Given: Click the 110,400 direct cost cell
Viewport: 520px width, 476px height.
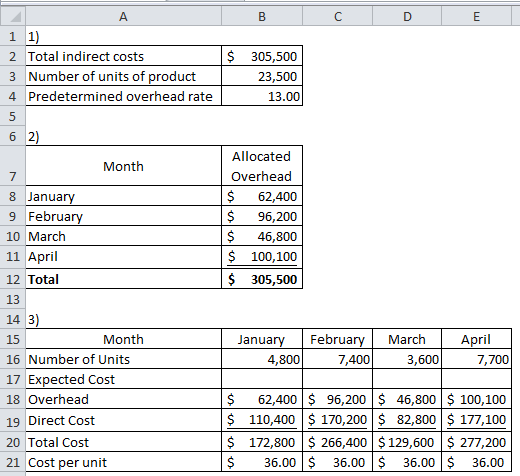Looking at the screenshot, I should (x=262, y=420).
